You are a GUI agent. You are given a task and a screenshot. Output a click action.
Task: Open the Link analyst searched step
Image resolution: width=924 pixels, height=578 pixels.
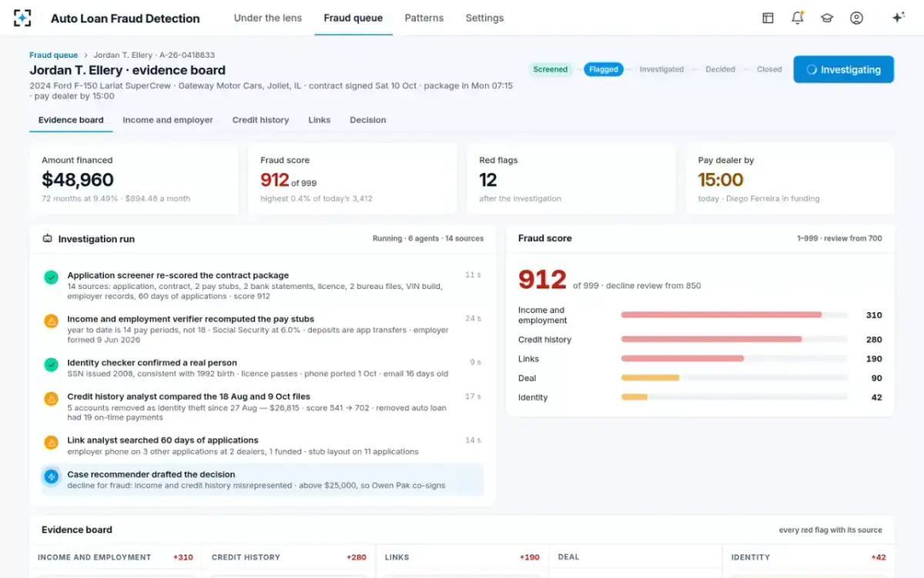tap(263, 445)
